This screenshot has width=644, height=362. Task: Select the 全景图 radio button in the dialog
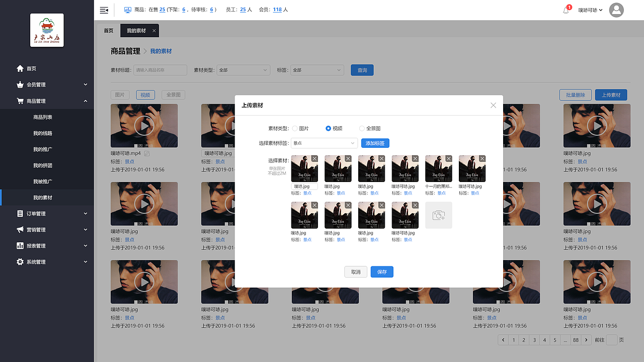tap(362, 129)
